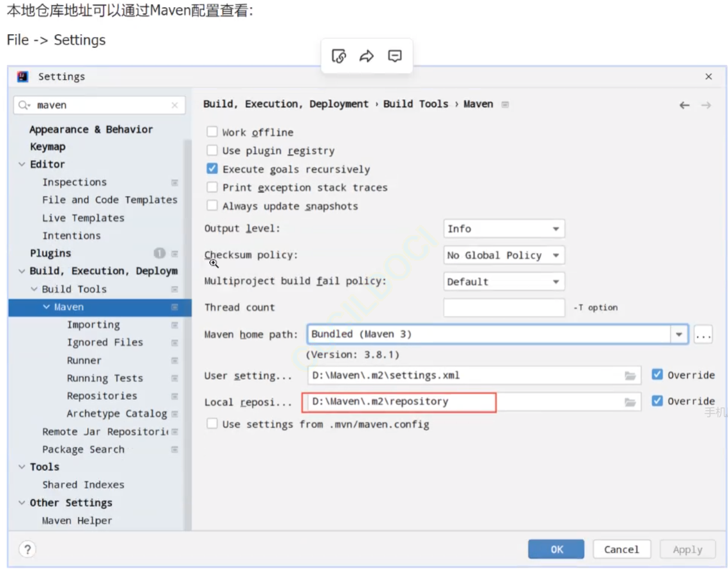
Task: Click the ... browse button for Maven home
Action: 703,335
